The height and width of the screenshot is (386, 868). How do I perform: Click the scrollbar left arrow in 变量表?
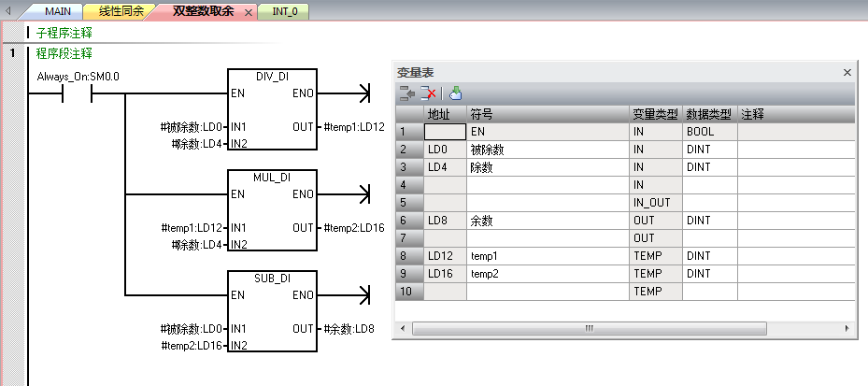(403, 328)
